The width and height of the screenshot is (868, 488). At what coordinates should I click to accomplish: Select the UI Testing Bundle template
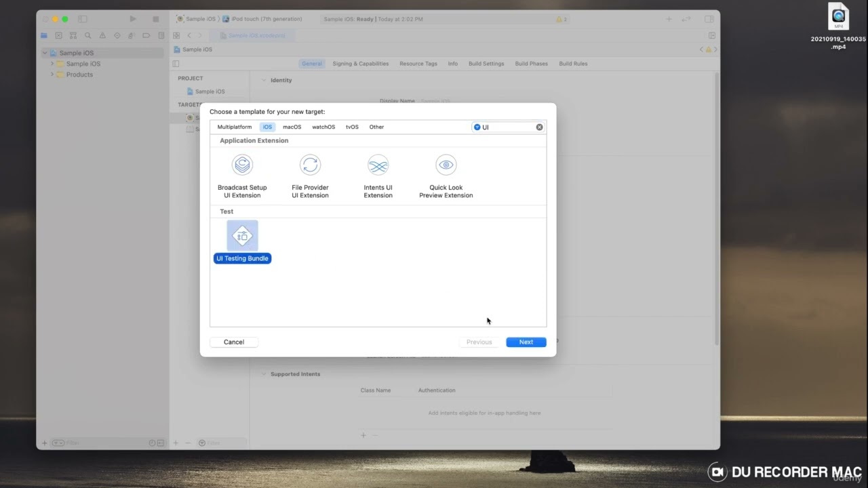pos(242,242)
